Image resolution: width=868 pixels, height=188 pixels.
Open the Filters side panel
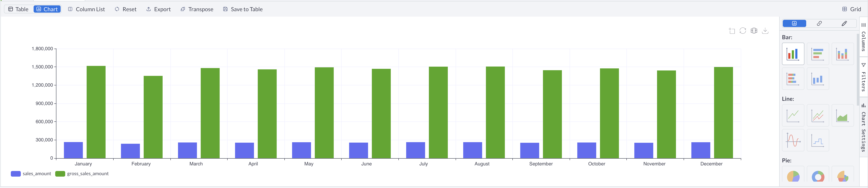point(864,79)
